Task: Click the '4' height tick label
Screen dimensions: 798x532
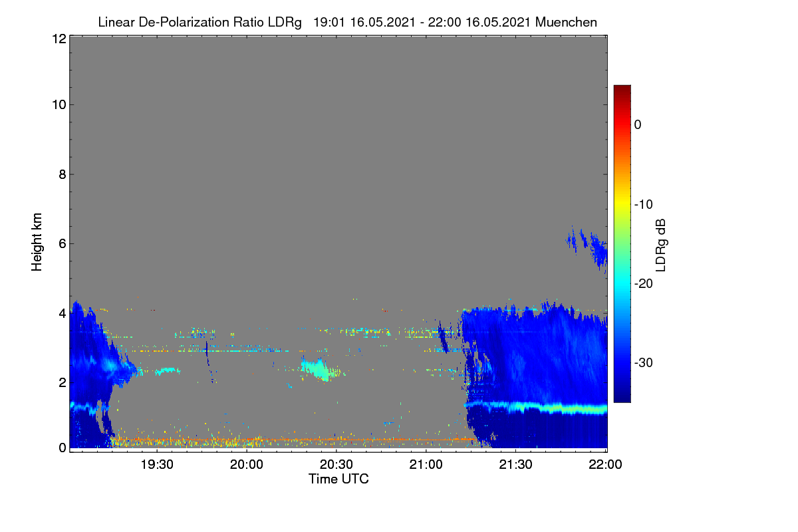Action: tap(61, 313)
